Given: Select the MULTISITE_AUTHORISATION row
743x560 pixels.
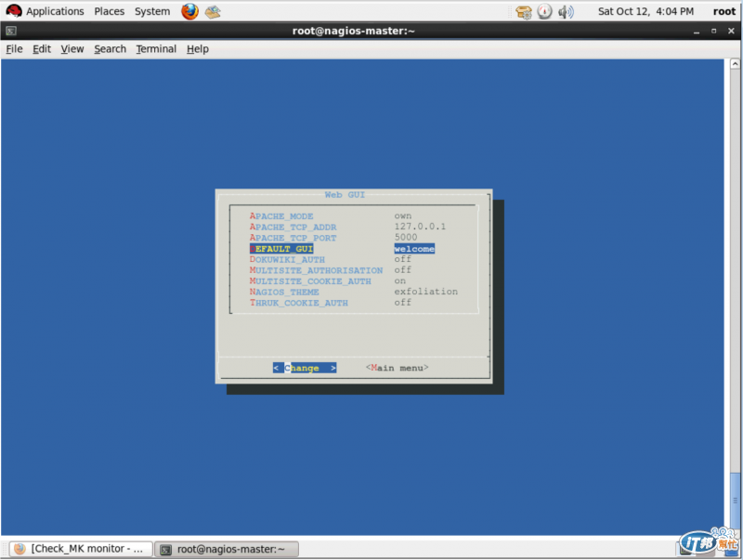Looking at the screenshot, I should coord(354,270).
